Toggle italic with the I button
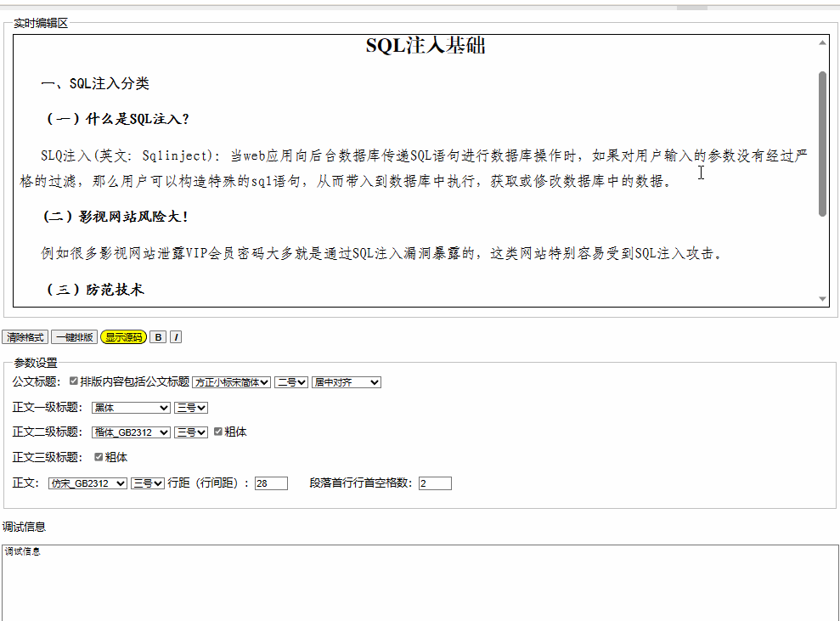The width and height of the screenshot is (840, 621). (176, 337)
